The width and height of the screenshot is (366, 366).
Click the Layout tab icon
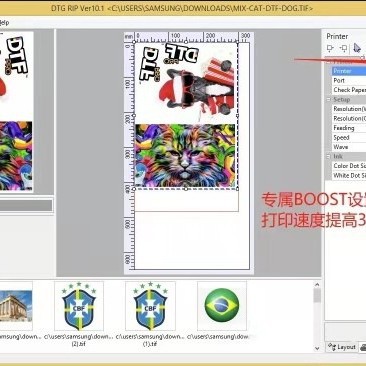tap(332, 347)
